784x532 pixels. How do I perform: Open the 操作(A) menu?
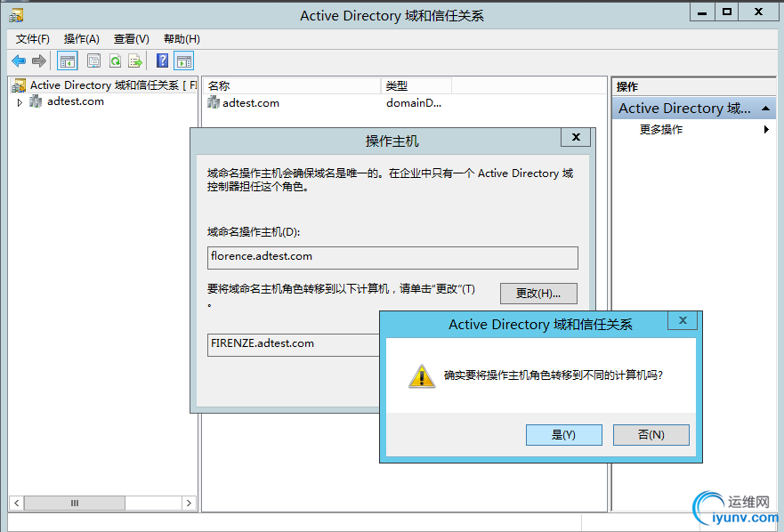click(82, 39)
